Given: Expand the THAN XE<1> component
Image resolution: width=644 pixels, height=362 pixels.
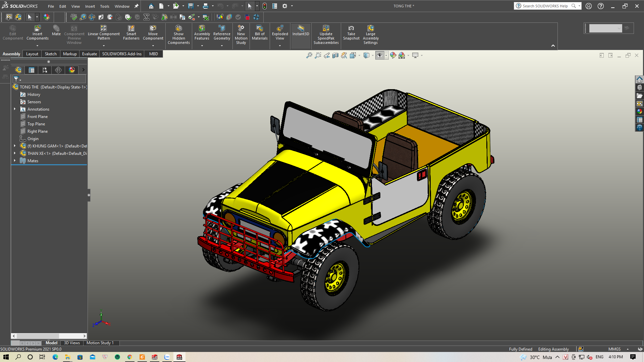Looking at the screenshot, I should coord(14,153).
